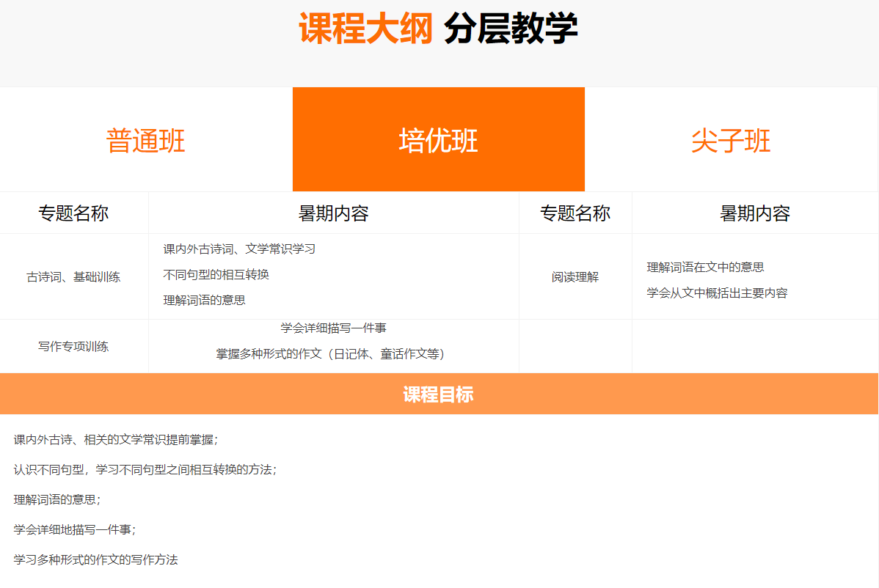Click the goal line 学会详细地描写一件事
The image size is (879, 588).
pyautogui.click(x=74, y=529)
